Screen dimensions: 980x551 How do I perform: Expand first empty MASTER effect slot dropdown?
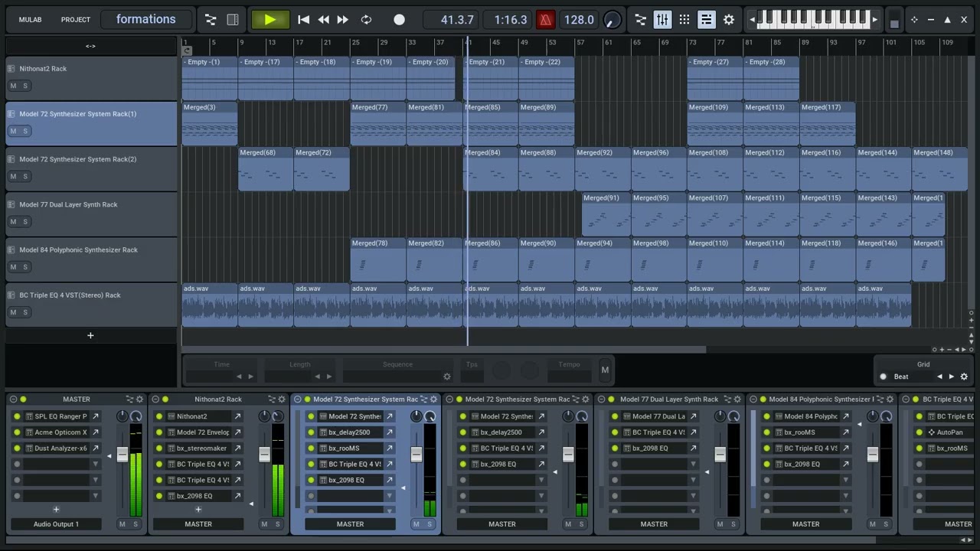click(96, 465)
